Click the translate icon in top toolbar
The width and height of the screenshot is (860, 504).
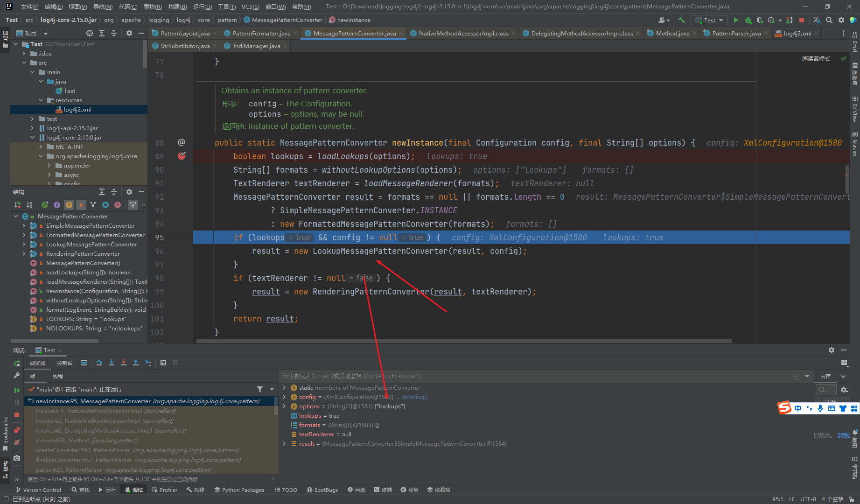point(817,20)
